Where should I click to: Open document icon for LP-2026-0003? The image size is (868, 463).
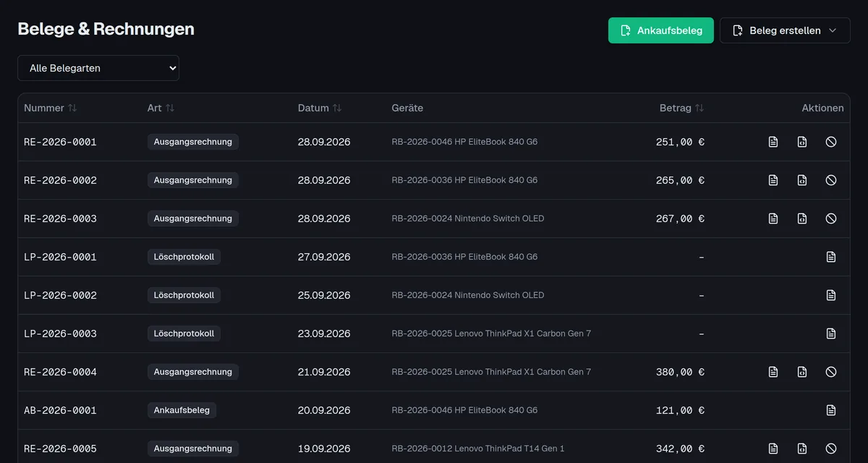[831, 334]
